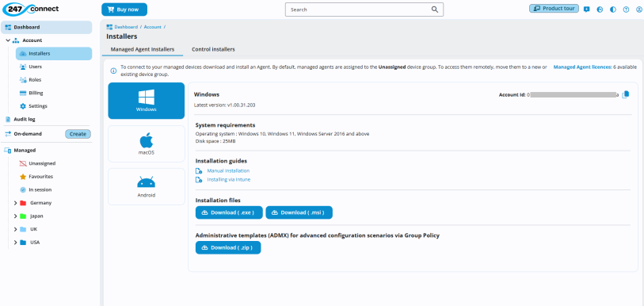Click the Buy now button
644x306 pixels.
click(x=124, y=10)
